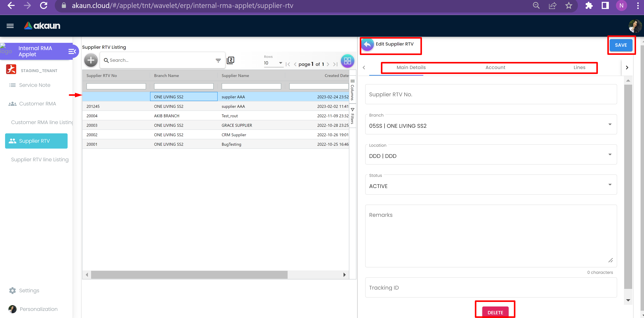This screenshot has height=318, width=644.
Task: Open the search filter options icon
Action: 218,60
